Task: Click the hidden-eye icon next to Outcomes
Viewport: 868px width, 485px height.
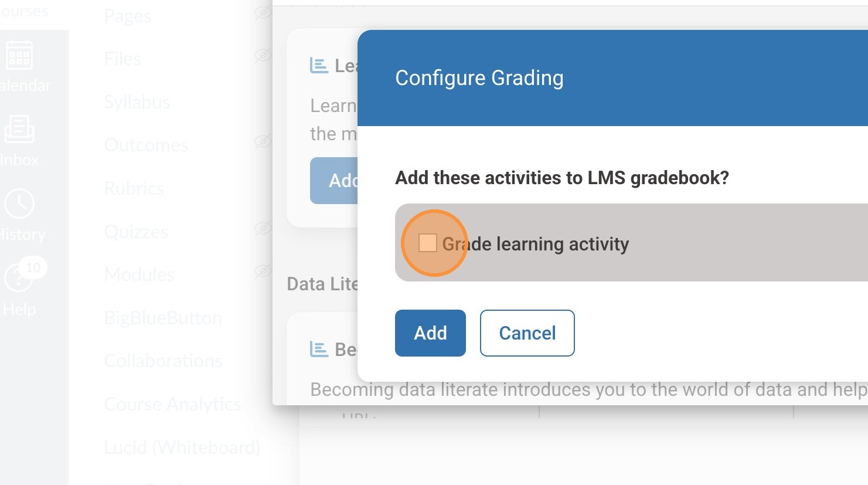Action: point(263,142)
